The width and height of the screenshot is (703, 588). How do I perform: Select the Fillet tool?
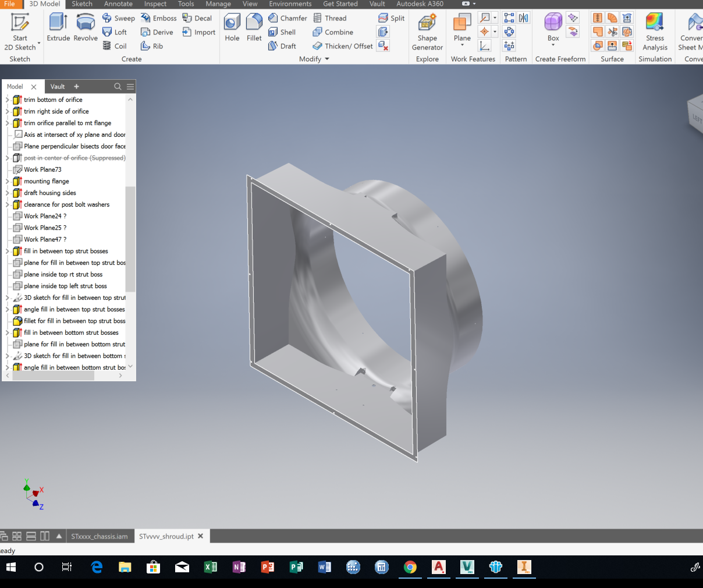tap(254, 27)
